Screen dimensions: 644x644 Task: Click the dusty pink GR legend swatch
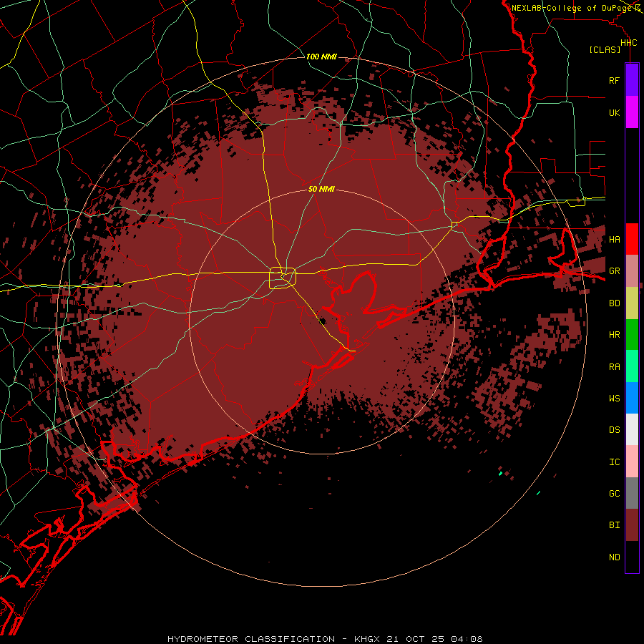pyautogui.click(x=632, y=270)
